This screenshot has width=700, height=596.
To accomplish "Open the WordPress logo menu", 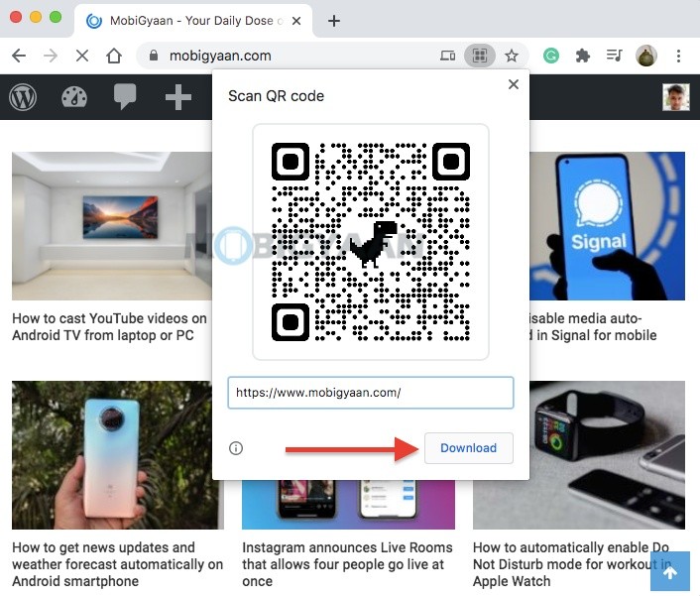I will (x=23, y=97).
